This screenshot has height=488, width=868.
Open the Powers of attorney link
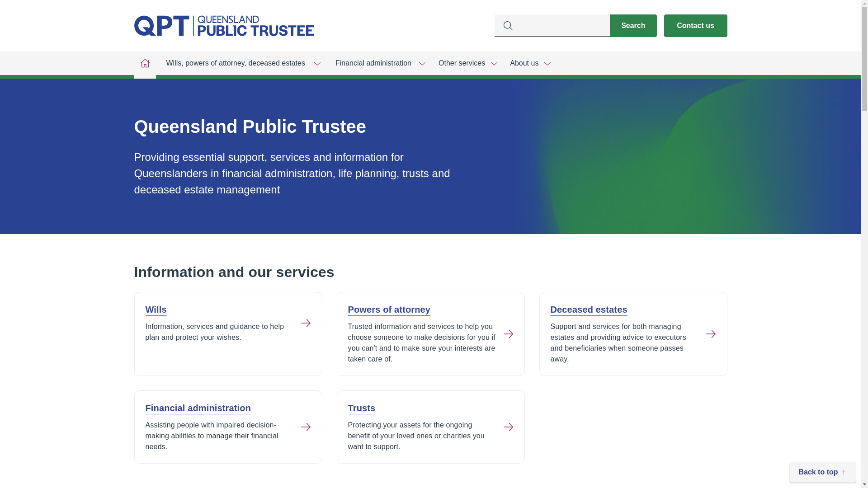point(389,310)
